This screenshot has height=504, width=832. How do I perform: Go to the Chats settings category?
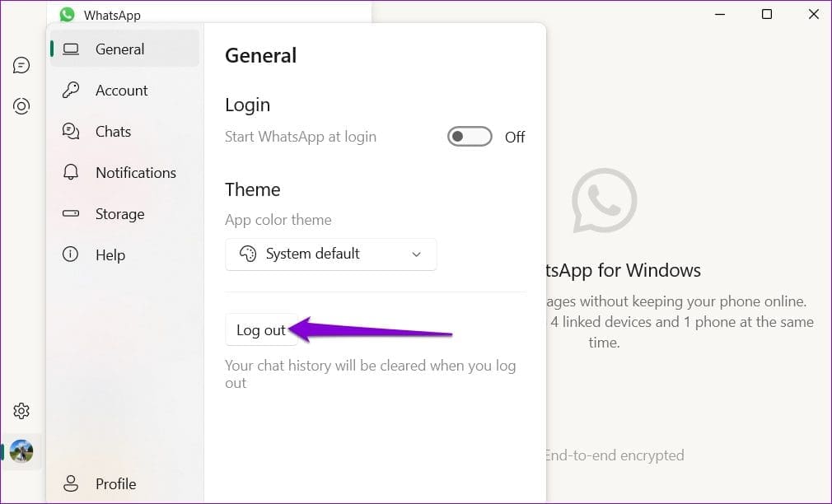click(x=113, y=131)
